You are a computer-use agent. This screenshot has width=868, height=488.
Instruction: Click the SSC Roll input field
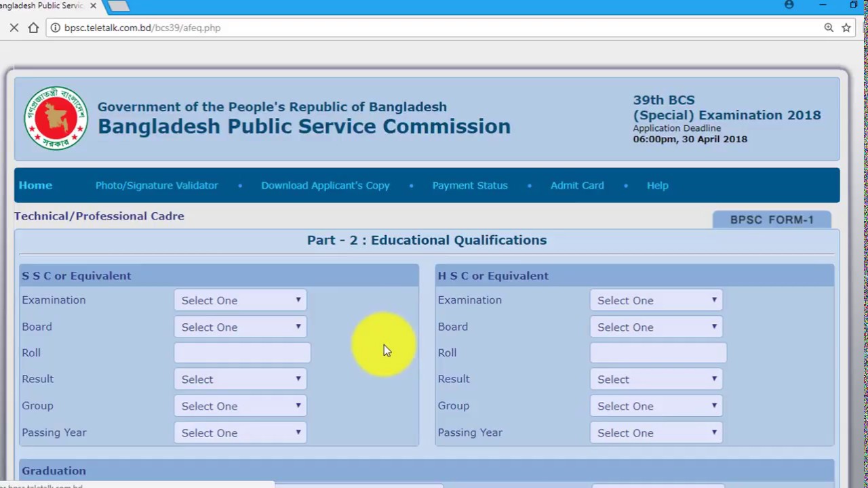point(242,353)
